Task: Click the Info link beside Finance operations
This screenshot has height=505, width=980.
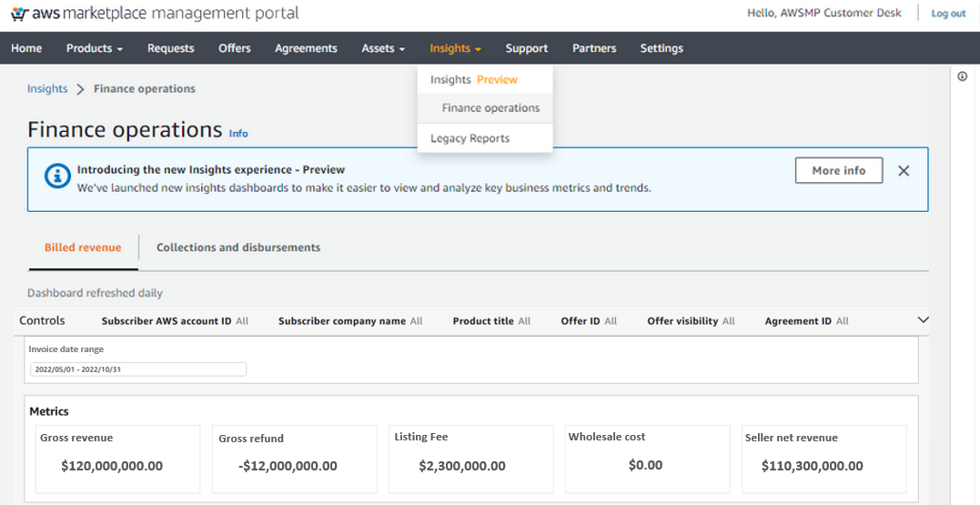Action: (238, 133)
